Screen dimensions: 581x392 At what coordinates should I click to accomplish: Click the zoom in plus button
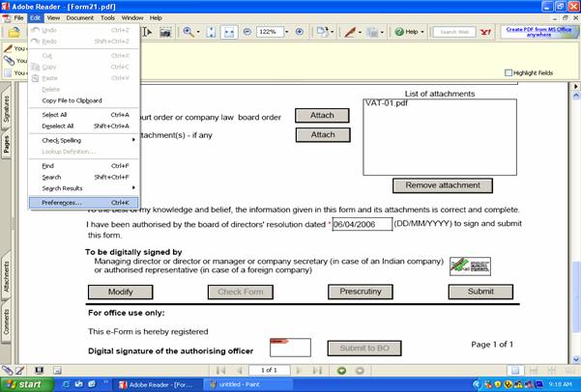pyautogui.click(x=299, y=32)
